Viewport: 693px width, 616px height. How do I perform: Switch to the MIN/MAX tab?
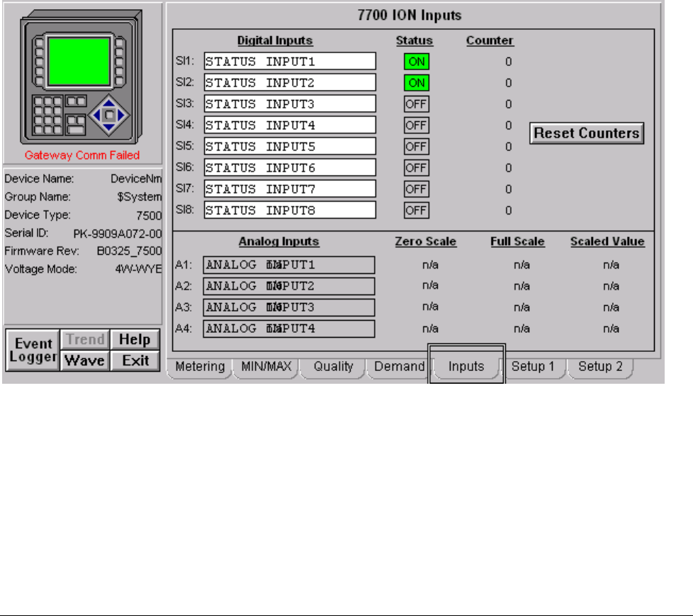click(x=266, y=367)
